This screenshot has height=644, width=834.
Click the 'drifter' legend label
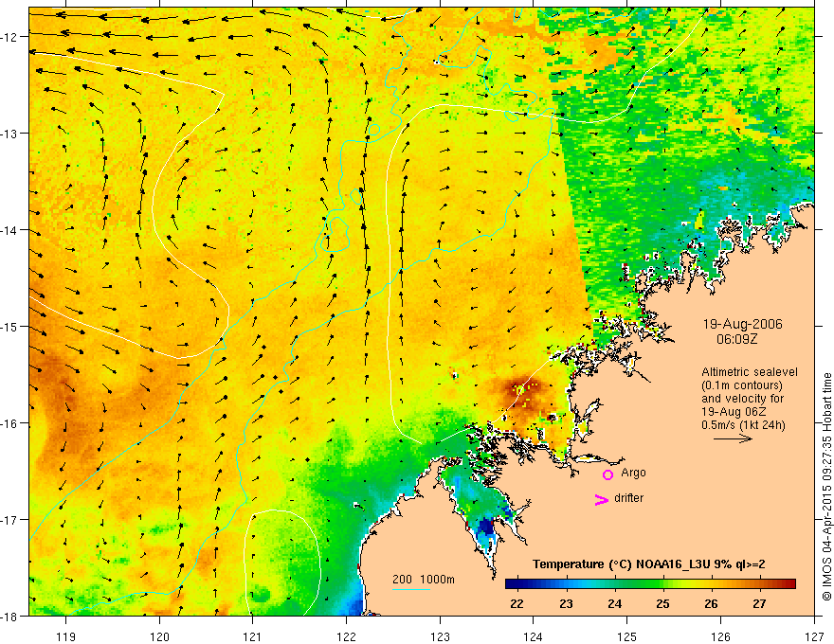(628, 498)
